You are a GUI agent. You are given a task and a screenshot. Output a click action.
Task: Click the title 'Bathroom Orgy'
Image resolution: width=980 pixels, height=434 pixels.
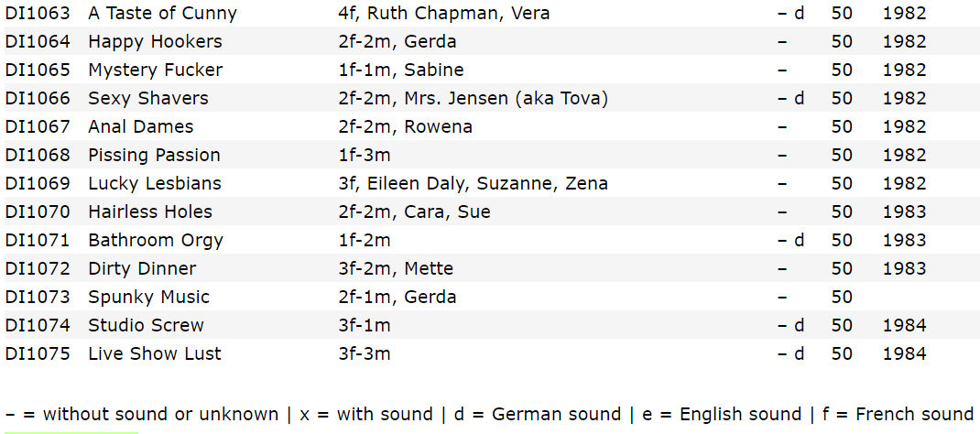pyautogui.click(x=156, y=241)
